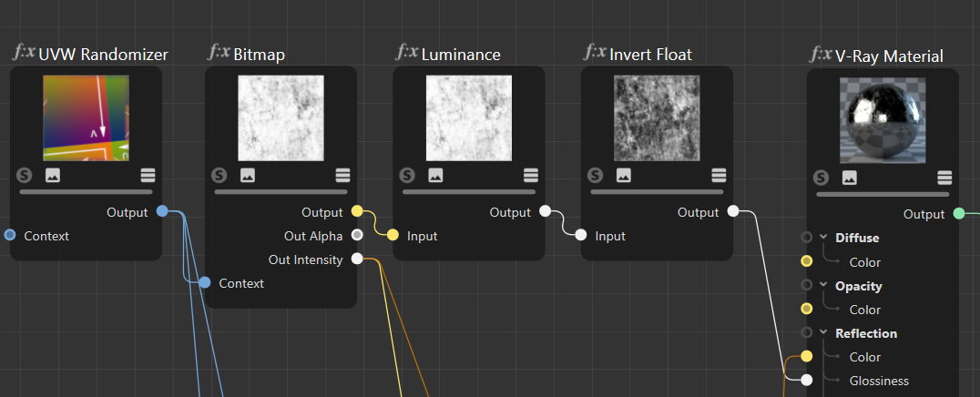The image size is (980, 397).
Task: Click solo S icon on UVW Randomizer node
Action: tap(24, 175)
